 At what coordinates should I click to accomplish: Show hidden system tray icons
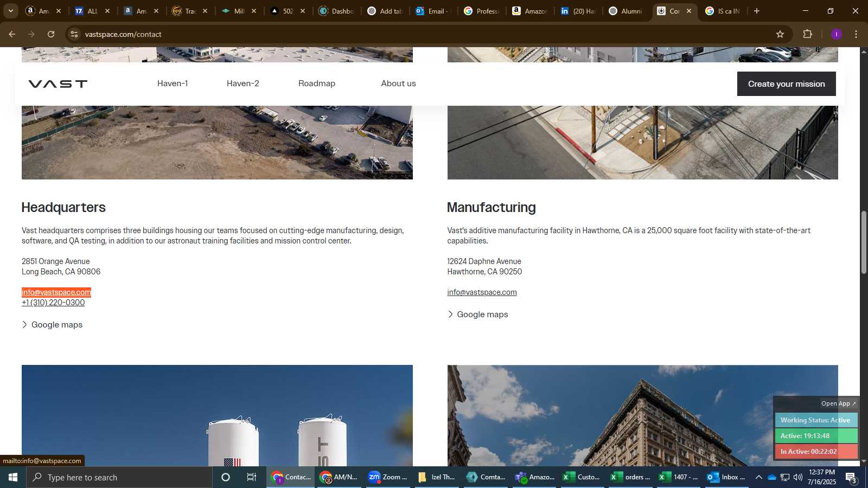coord(758,477)
